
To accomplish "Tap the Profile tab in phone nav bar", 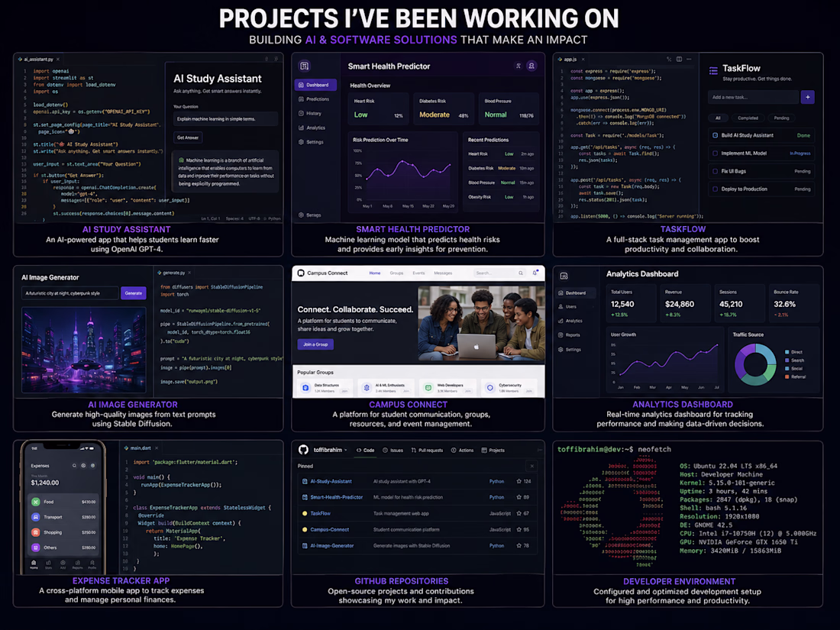I will (92, 564).
